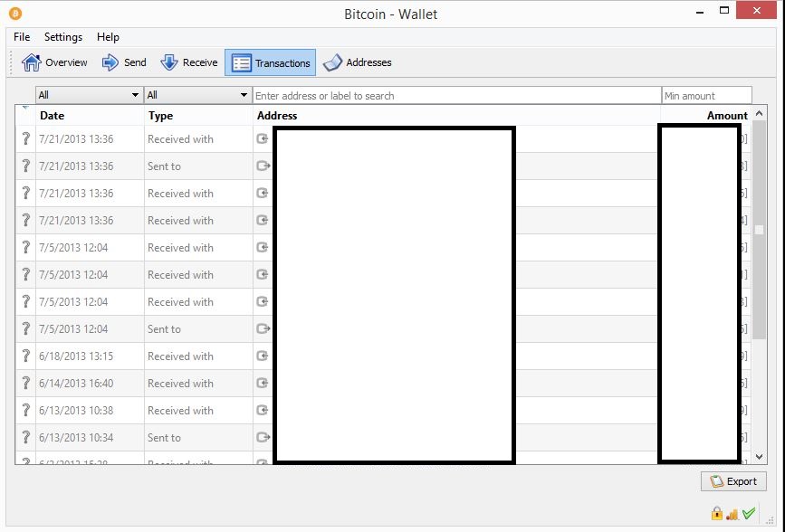Open the Help menu
This screenshot has height=532, width=785.
(x=108, y=37)
